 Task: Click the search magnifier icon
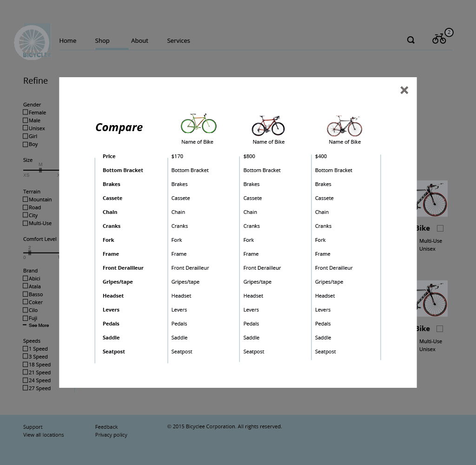point(410,40)
